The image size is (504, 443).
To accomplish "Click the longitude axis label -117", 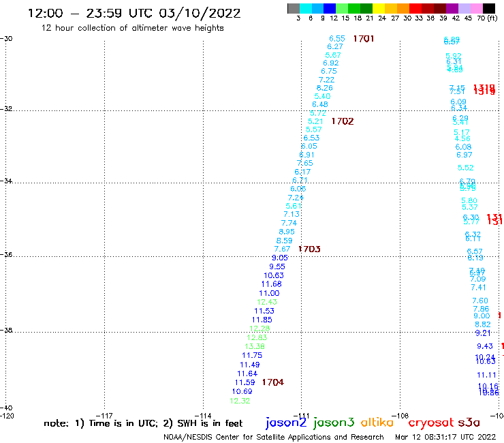I will (x=104, y=416).
